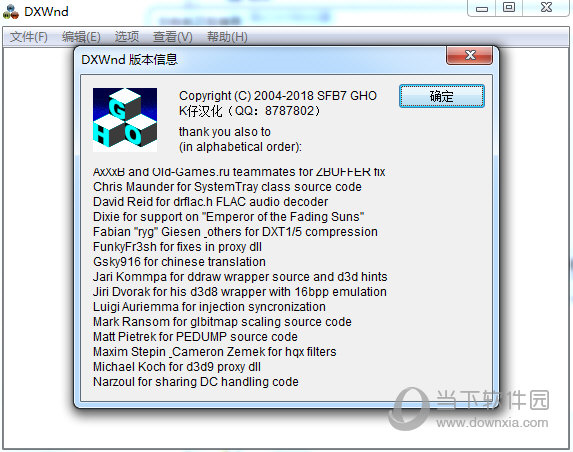Select the Chris Maunder SystemTray credit line

pyautogui.click(x=227, y=187)
